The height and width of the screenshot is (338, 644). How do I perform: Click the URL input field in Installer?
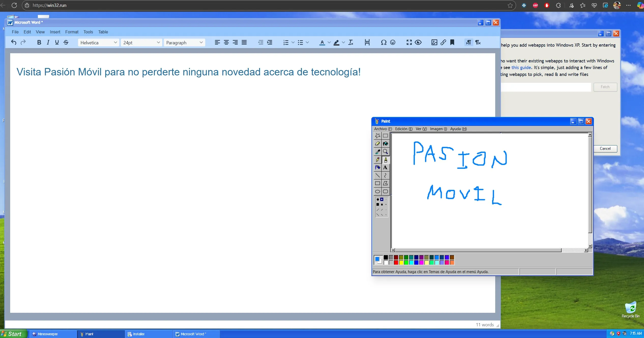(546, 87)
